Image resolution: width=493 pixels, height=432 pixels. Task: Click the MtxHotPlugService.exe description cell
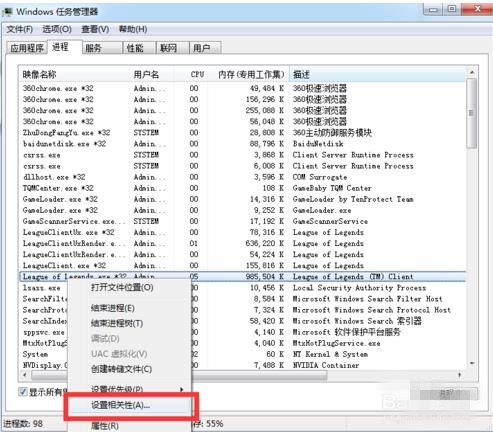tap(336, 343)
